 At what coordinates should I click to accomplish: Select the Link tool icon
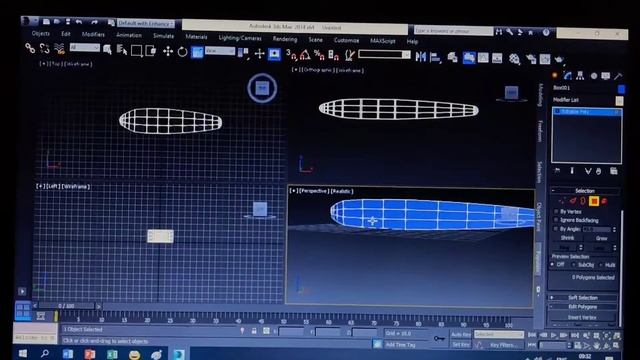(30, 48)
